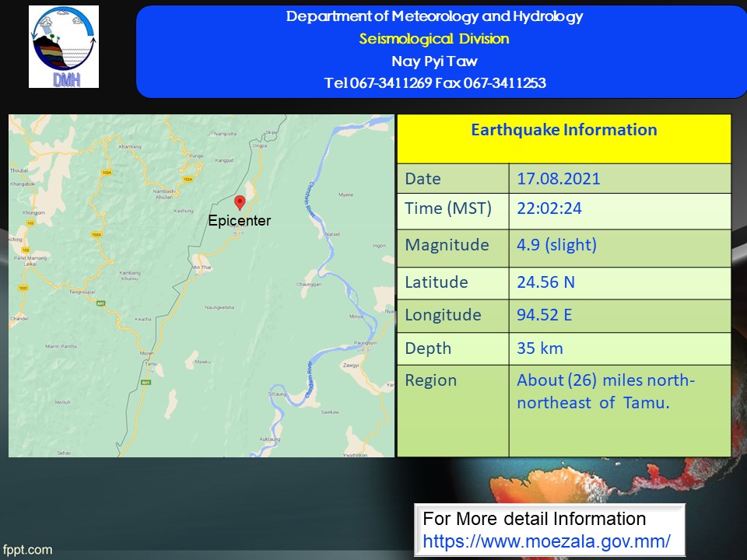Click the region description about Tamu
The height and width of the screenshot is (560, 747).
pyautogui.click(x=605, y=391)
